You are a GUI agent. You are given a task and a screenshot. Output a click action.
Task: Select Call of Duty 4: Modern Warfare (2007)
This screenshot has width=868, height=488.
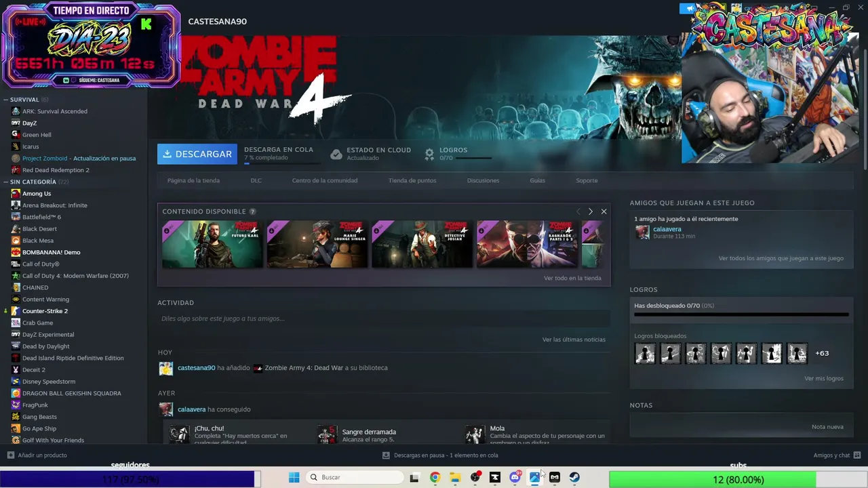[75, 276]
